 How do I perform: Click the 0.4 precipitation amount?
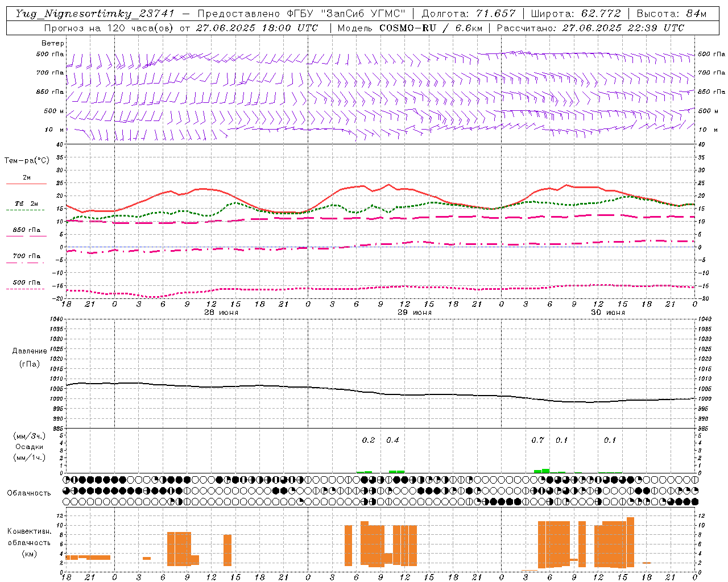point(392,440)
